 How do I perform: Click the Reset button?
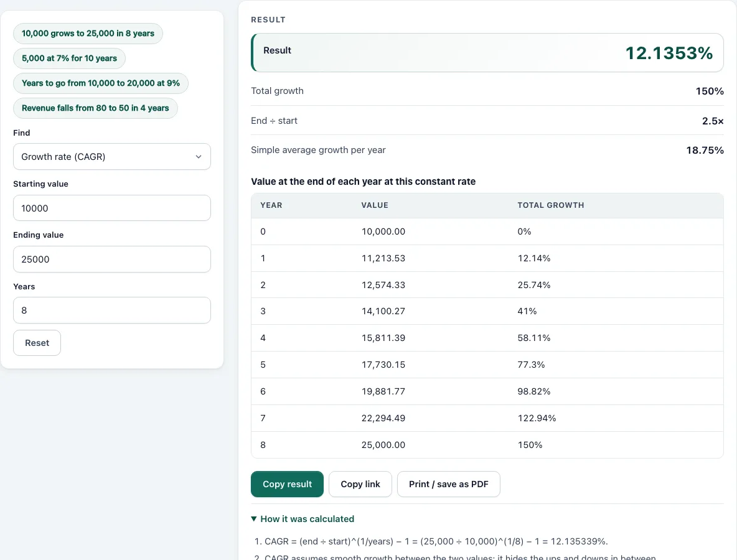click(x=37, y=343)
